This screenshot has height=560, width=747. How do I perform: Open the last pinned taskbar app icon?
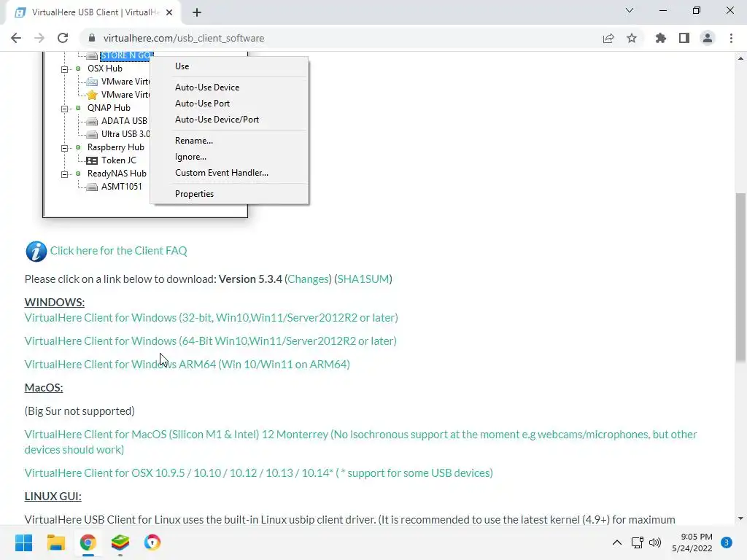coord(152,542)
